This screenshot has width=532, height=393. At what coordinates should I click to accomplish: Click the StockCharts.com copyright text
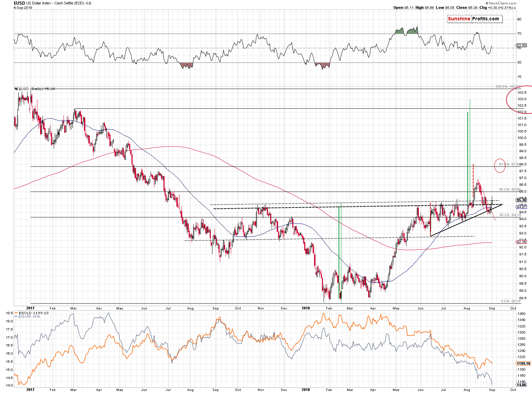pyautogui.click(x=500, y=3)
